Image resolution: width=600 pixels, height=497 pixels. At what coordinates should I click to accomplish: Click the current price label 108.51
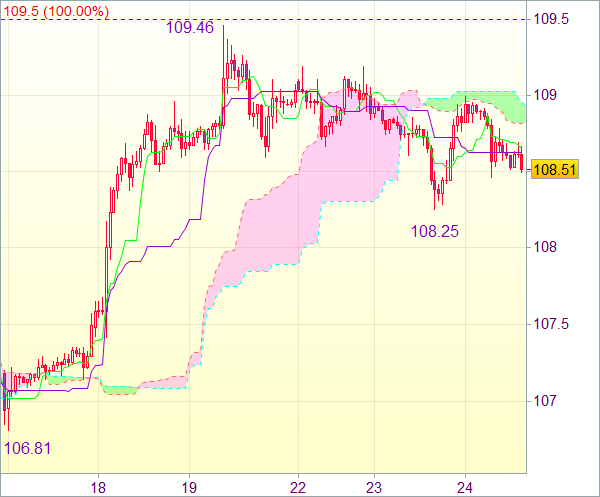point(555,169)
